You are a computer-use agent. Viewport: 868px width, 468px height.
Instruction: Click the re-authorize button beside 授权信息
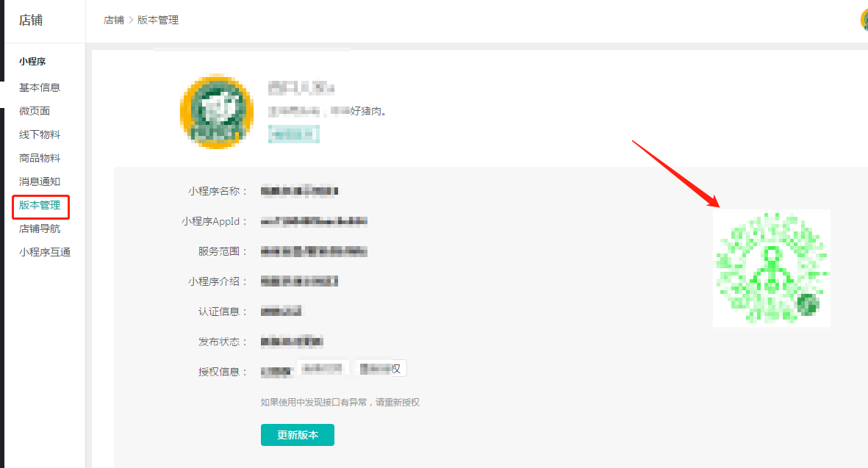379,368
